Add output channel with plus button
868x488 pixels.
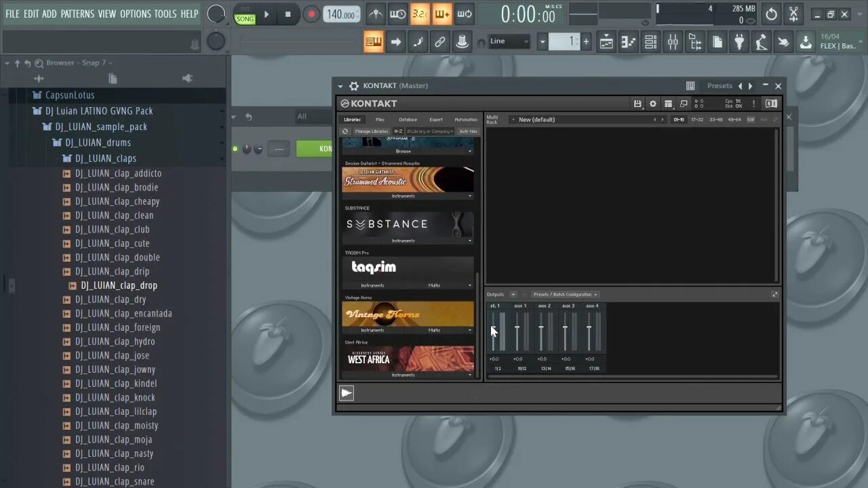(513, 294)
